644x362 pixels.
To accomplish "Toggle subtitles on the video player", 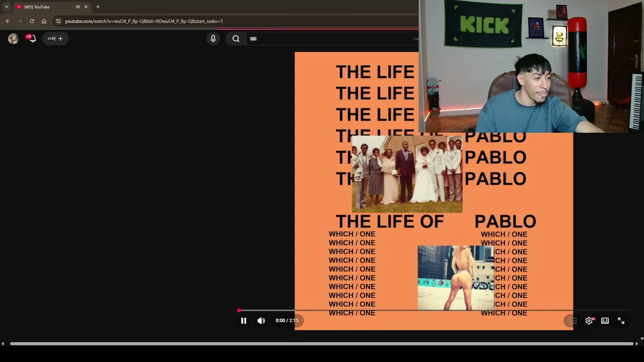I will click(x=573, y=321).
